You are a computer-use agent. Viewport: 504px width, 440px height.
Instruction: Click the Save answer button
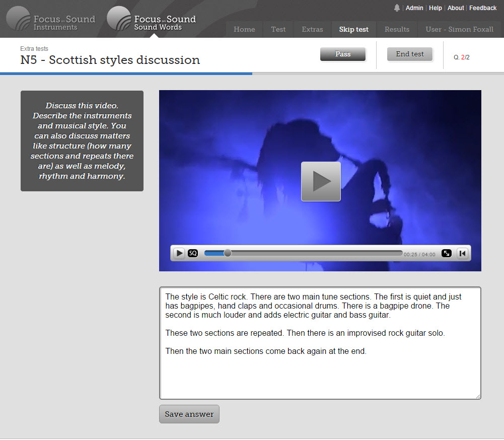189,414
